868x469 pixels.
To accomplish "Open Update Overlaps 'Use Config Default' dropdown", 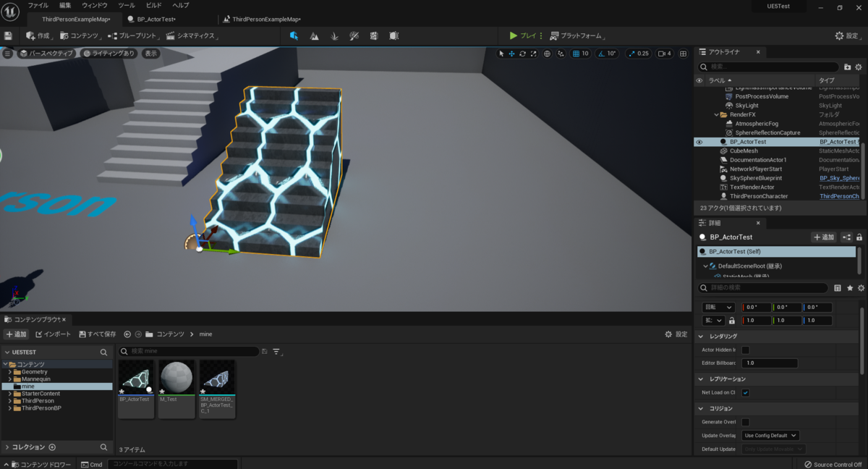I will coord(770,436).
